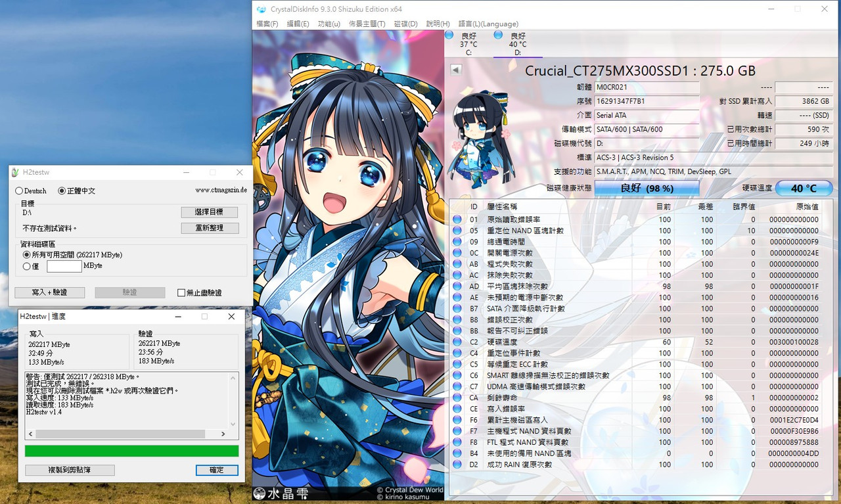Click the raw value 0001E2C7E0D4
The width and height of the screenshot is (841, 504).
(x=794, y=420)
